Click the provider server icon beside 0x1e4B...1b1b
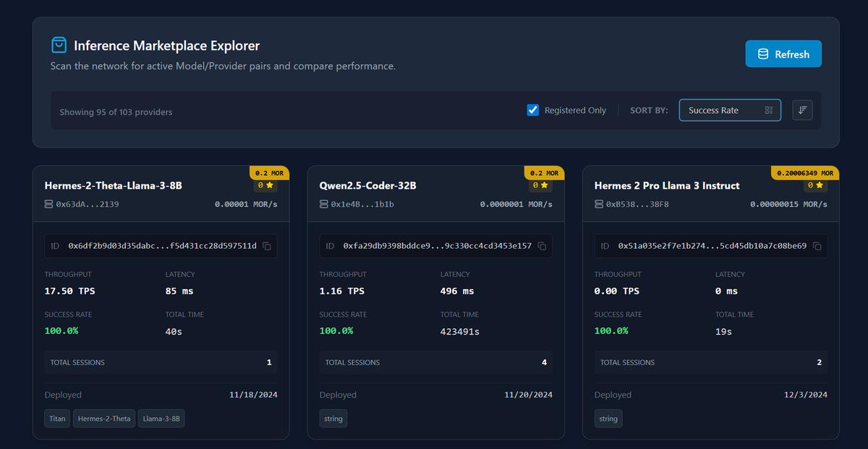The image size is (868, 449). pyautogui.click(x=324, y=205)
